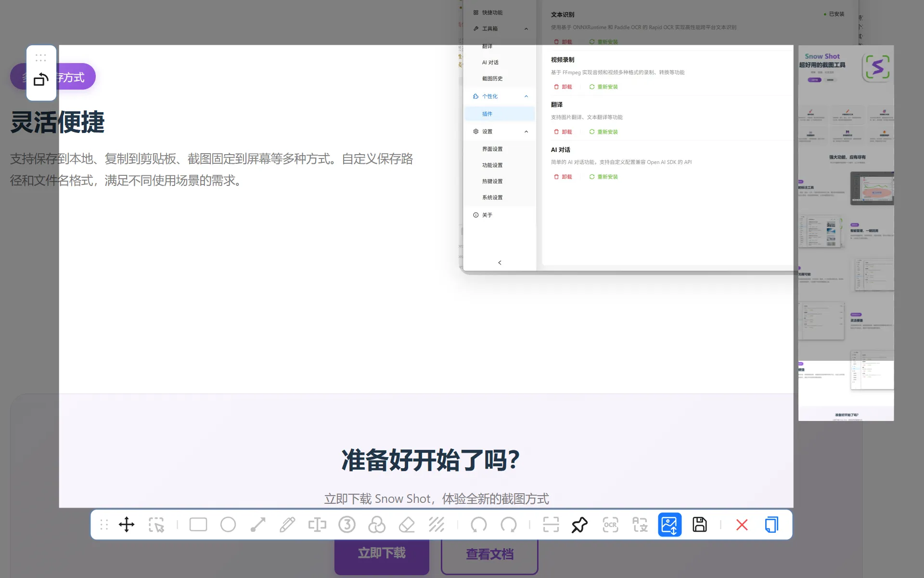Pick the arrow annotation tool

pos(258,525)
